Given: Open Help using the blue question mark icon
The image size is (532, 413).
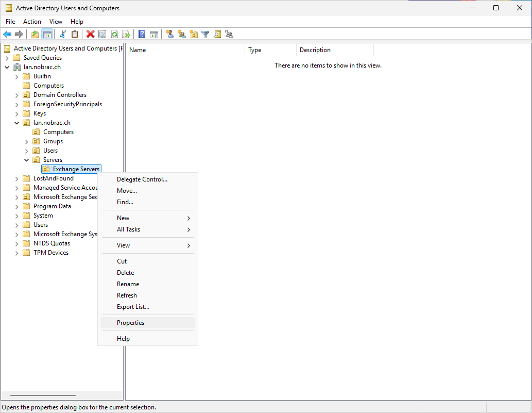Looking at the screenshot, I should (142, 35).
